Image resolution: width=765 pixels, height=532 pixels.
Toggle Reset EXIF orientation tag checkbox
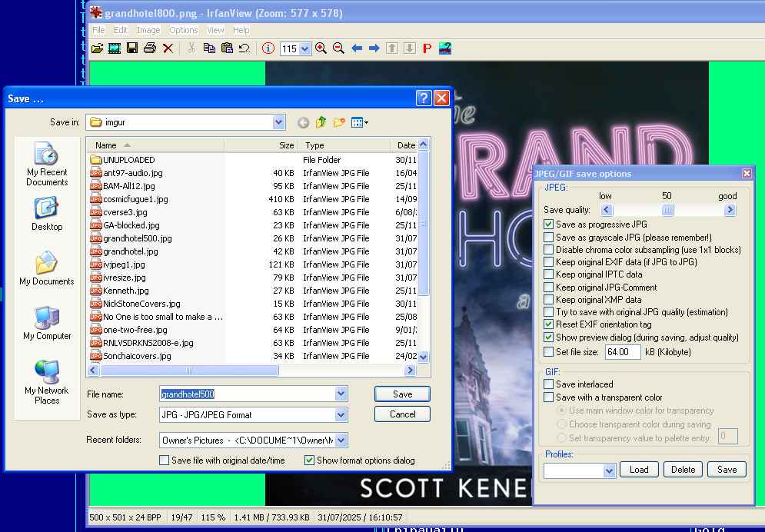click(x=548, y=324)
